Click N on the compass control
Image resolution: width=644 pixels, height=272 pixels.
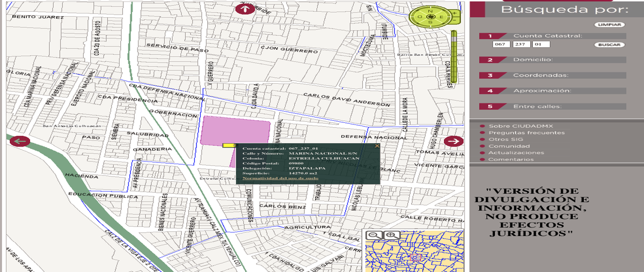click(430, 11)
